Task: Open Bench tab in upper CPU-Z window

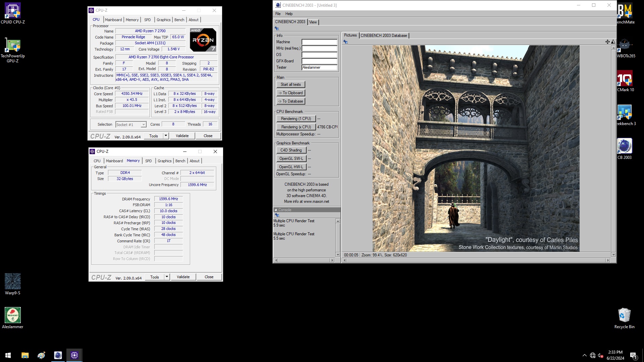Action: (x=179, y=20)
